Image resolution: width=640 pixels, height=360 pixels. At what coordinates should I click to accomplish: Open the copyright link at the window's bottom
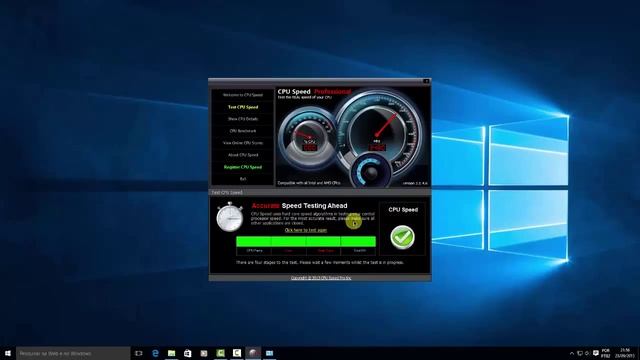[321, 278]
